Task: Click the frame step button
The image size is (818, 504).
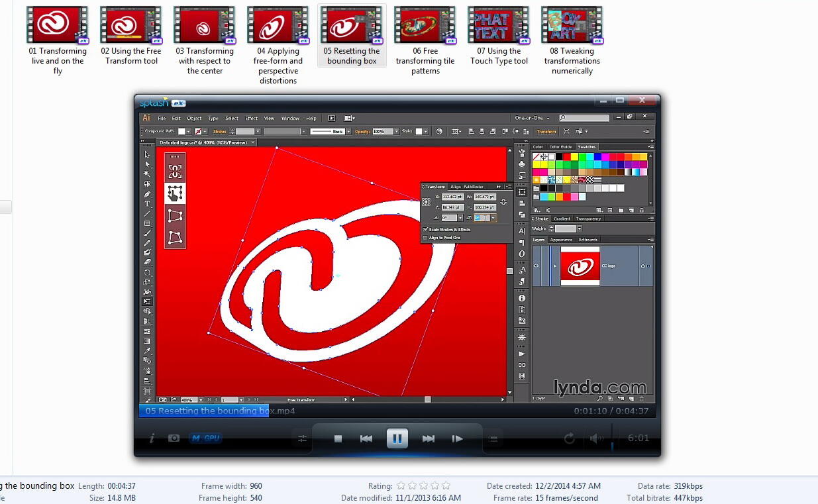Action: (x=457, y=438)
